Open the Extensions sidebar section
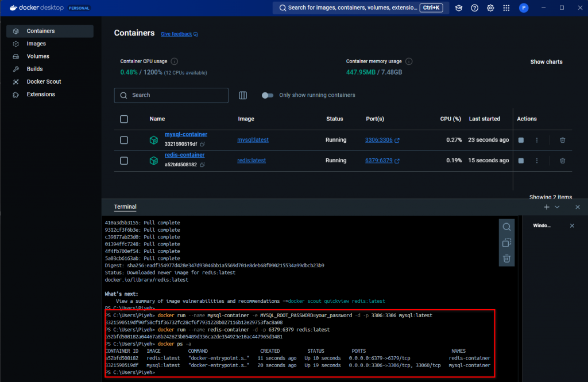Screen dimensions: 588x382 (x=50, y=95)
